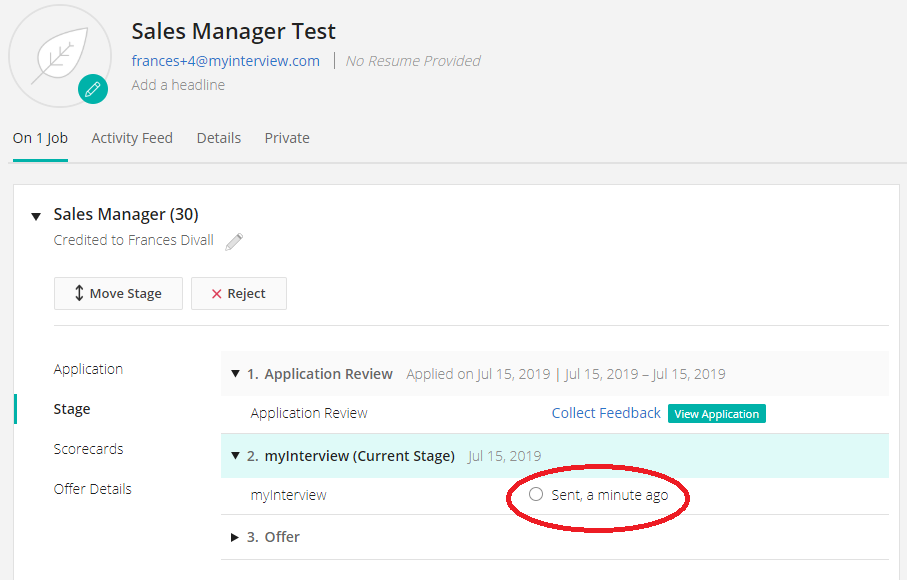The height and width of the screenshot is (580, 907).
Task: Open Offer Details in the side menu
Action: pyautogui.click(x=93, y=489)
